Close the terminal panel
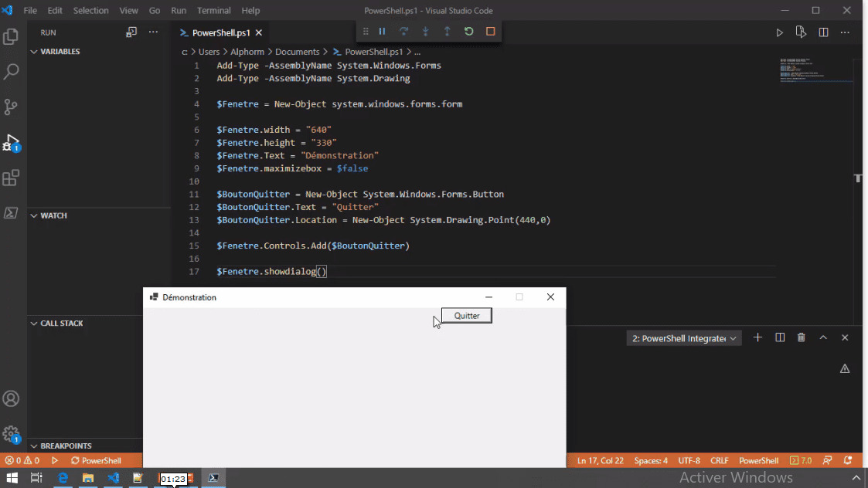868x488 pixels. pos(845,337)
